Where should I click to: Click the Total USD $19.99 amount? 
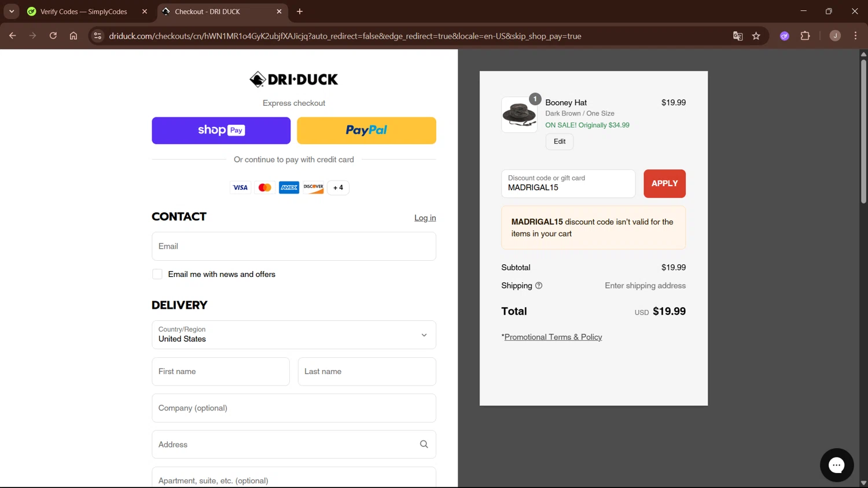660,312
